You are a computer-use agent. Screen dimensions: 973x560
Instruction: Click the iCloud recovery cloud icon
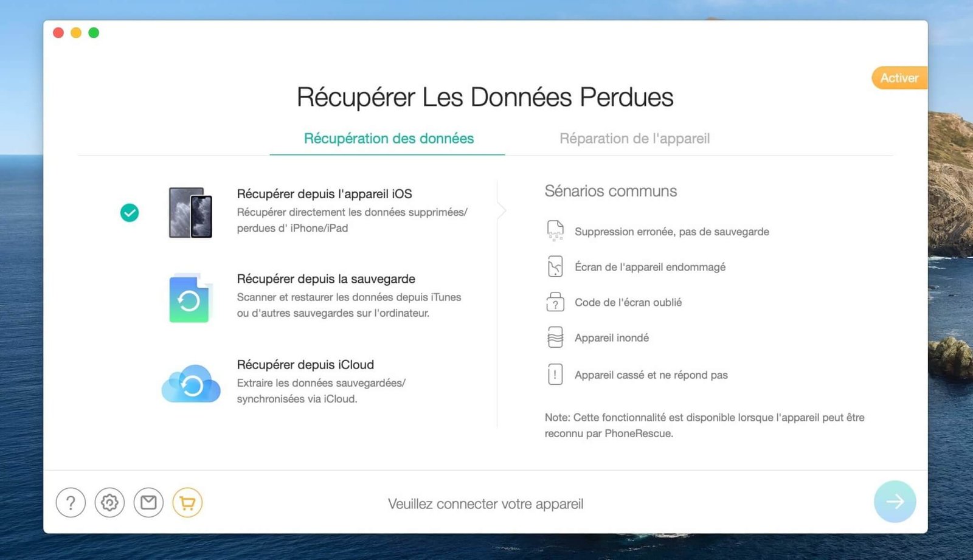[x=191, y=383]
